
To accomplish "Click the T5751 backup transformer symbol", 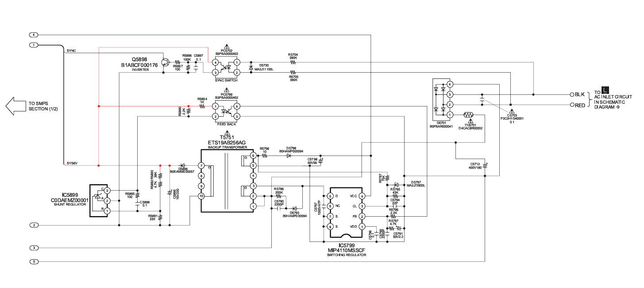I will tap(227, 180).
